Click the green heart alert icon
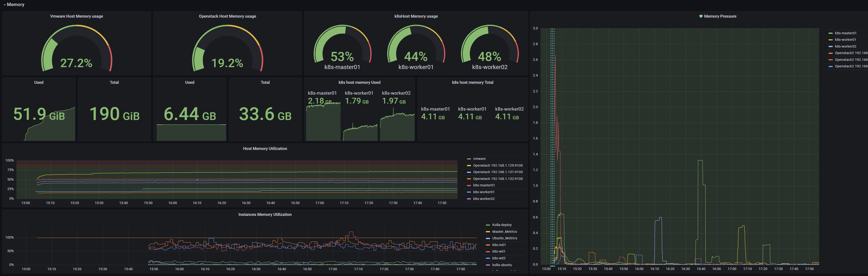The width and height of the screenshot is (868, 276). click(x=701, y=16)
